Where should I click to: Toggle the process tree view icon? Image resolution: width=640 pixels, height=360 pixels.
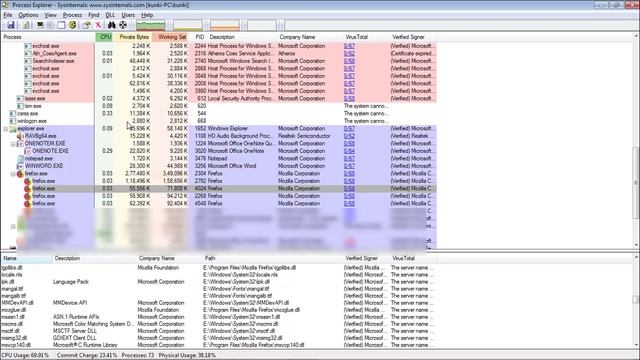tap(50, 25)
